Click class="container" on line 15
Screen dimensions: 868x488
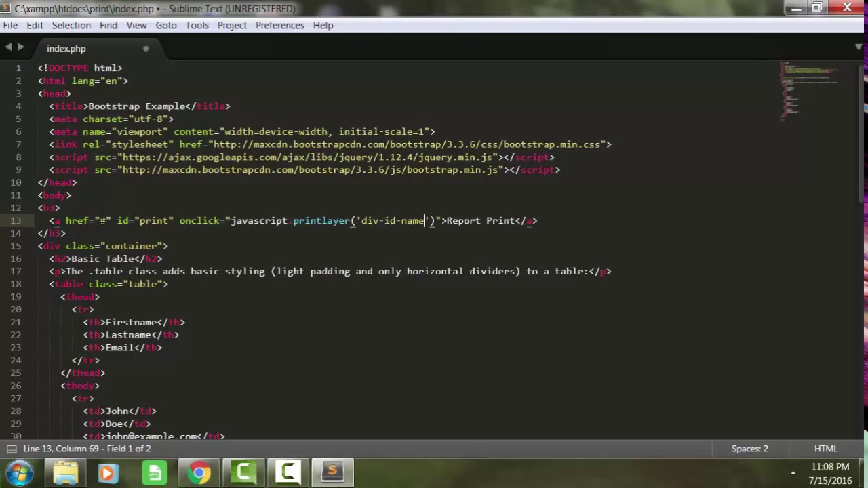coord(113,246)
